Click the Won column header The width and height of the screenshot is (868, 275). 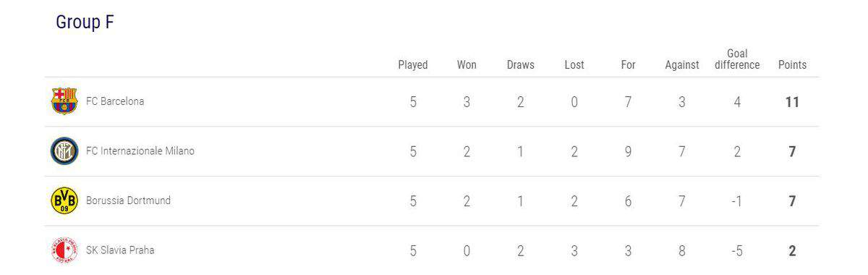click(x=467, y=65)
